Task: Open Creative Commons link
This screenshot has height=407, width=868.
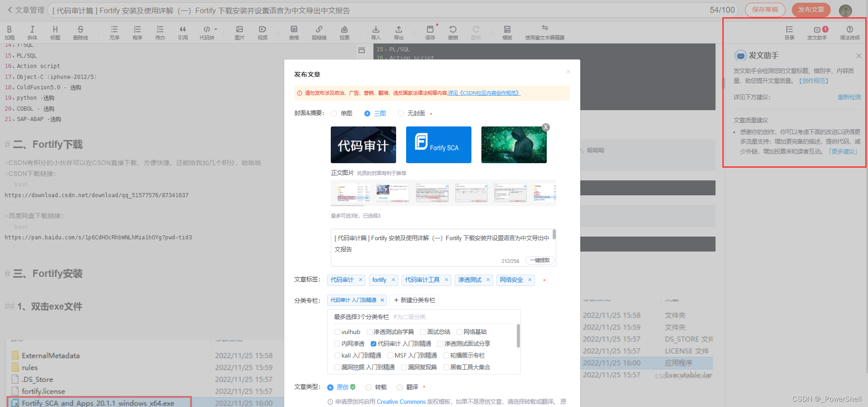Action: [401, 402]
